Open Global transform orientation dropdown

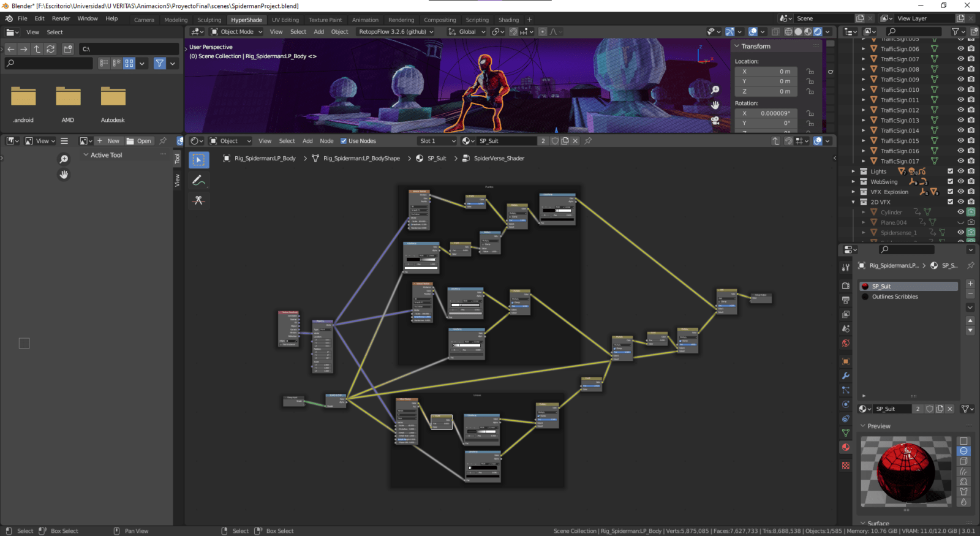point(467,32)
